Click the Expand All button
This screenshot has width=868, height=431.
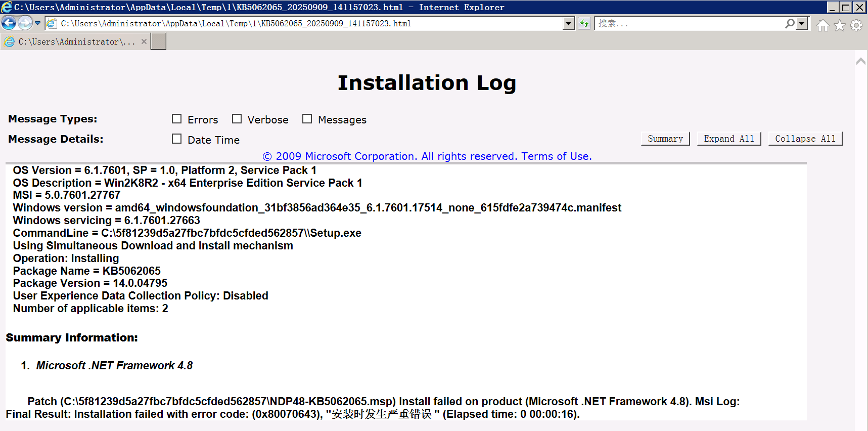[729, 139]
